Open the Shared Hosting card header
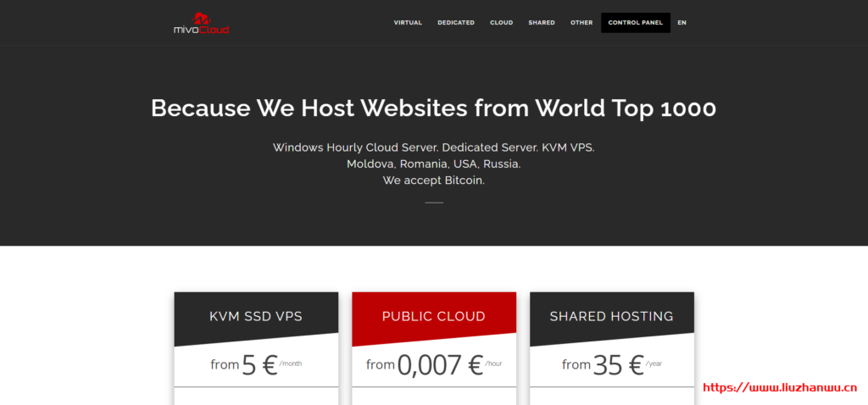The image size is (868, 405). [x=611, y=316]
